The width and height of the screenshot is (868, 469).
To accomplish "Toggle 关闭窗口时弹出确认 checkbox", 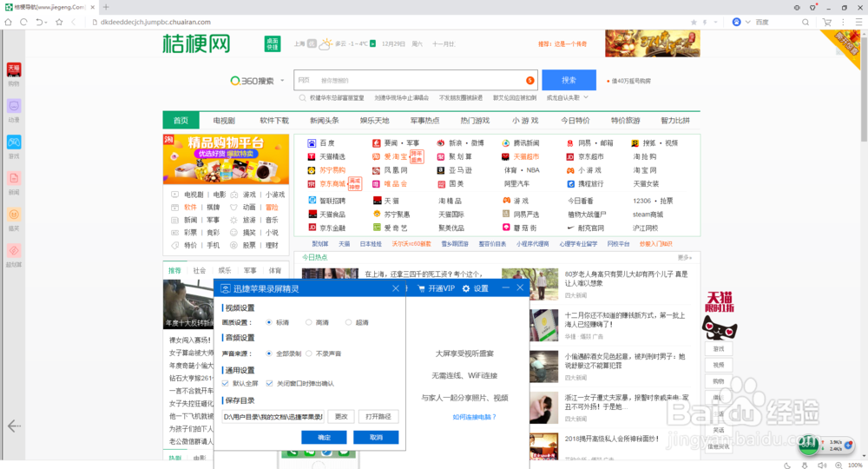I will point(269,383).
